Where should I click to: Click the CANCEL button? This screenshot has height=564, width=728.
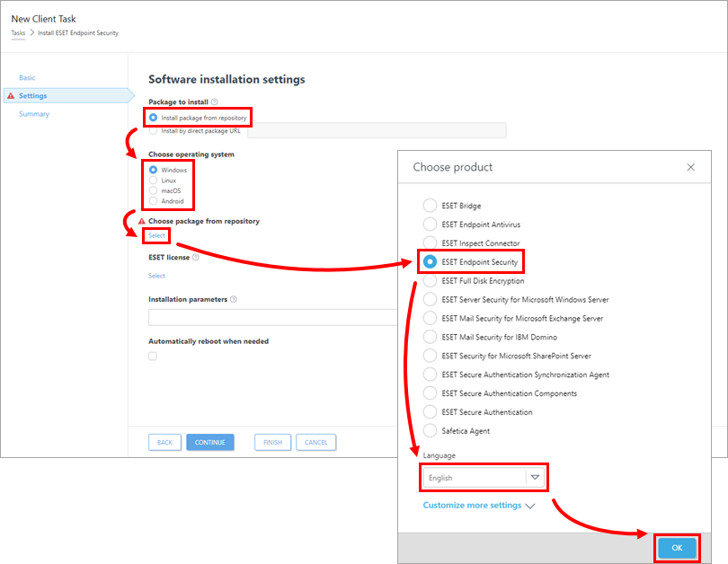[315, 442]
